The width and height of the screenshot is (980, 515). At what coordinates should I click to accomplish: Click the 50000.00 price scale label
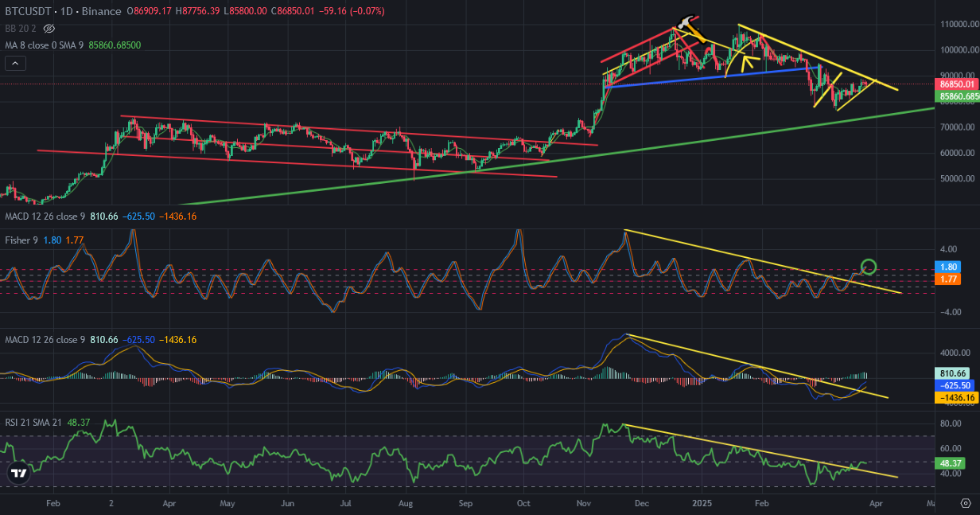(957, 178)
